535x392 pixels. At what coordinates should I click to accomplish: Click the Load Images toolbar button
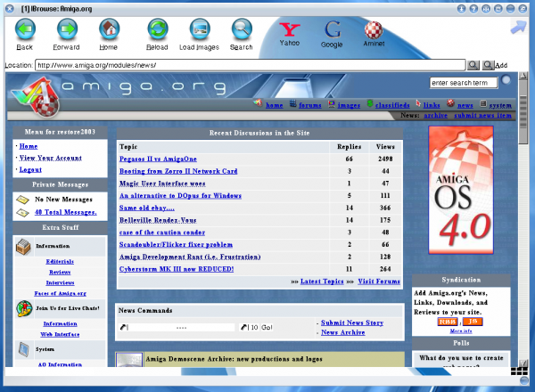click(199, 35)
